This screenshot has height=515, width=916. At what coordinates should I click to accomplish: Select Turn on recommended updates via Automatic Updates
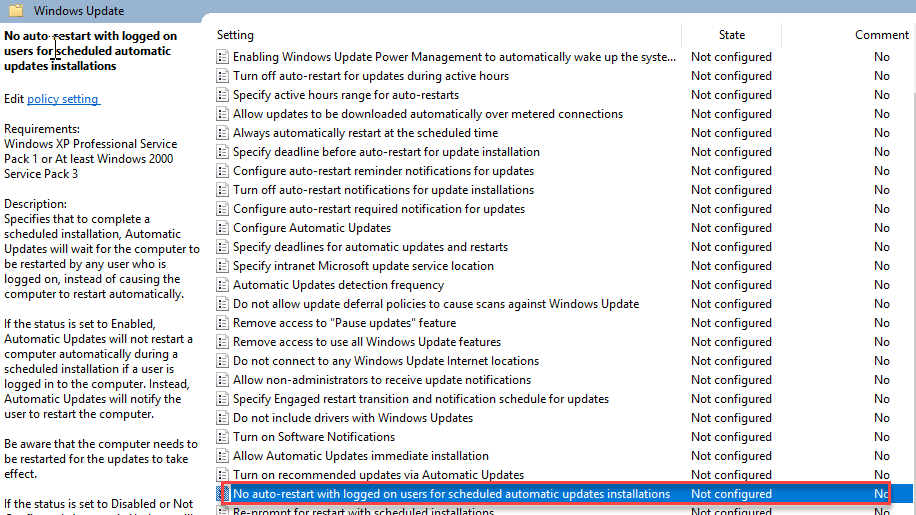379,474
